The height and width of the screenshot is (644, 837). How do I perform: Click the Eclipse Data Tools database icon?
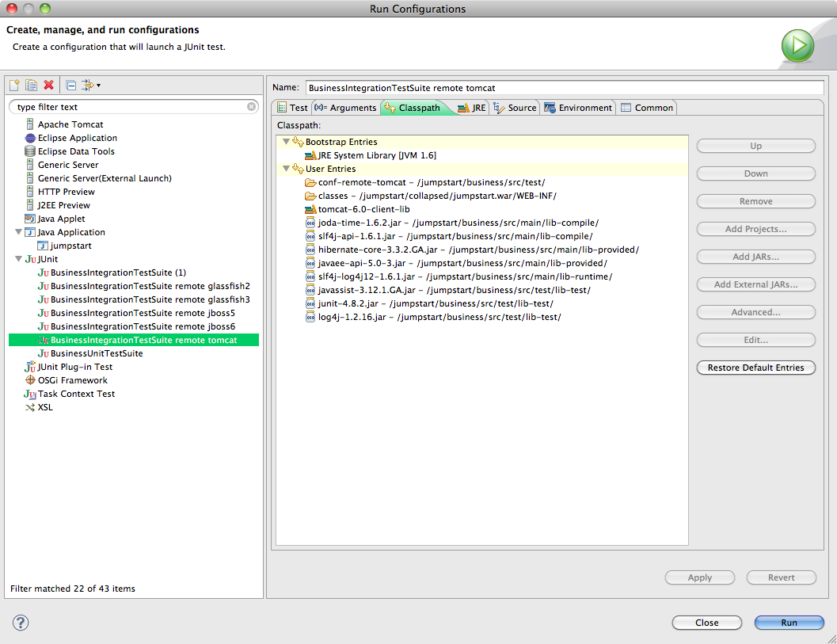[x=30, y=151]
